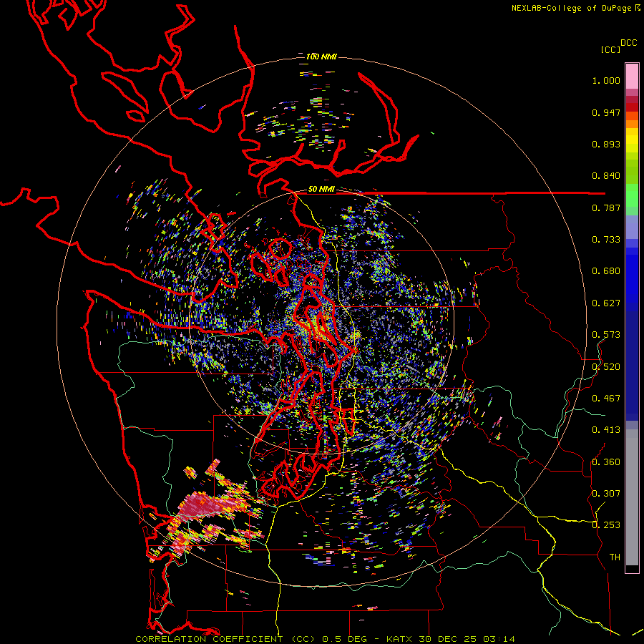Select the periwinkle legend swatch near 0.733

[632, 227]
